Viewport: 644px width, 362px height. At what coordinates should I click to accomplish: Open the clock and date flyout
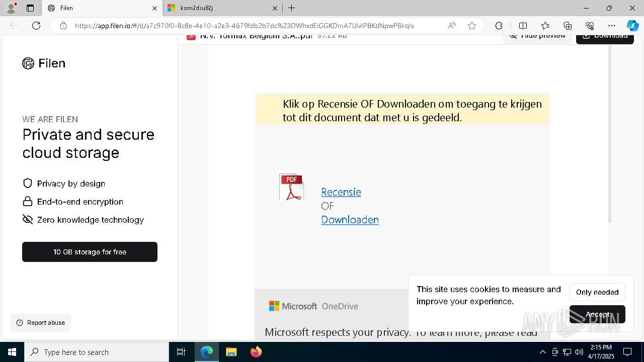click(x=601, y=352)
